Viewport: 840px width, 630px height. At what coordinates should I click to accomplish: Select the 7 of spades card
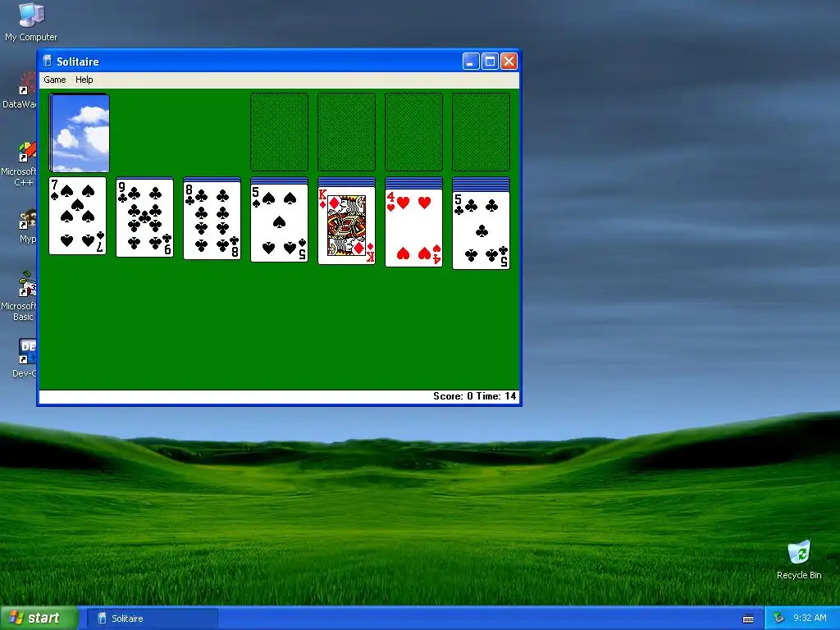(78, 216)
